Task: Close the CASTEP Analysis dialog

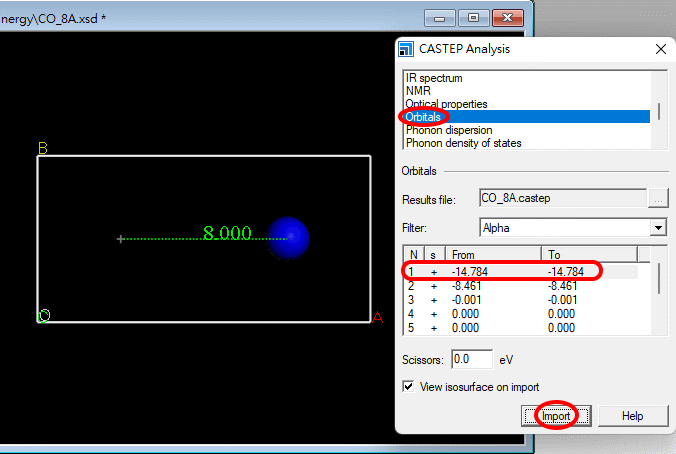Action: pos(660,48)
